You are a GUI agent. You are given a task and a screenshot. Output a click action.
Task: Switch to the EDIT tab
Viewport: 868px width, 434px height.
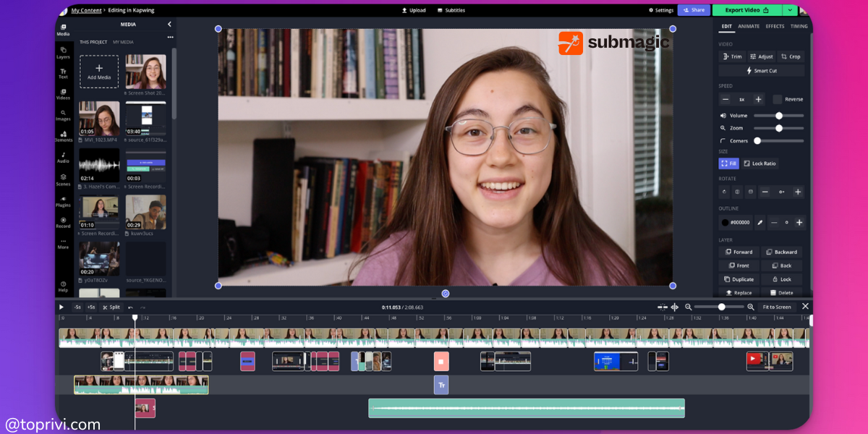[x=726, y=26]
